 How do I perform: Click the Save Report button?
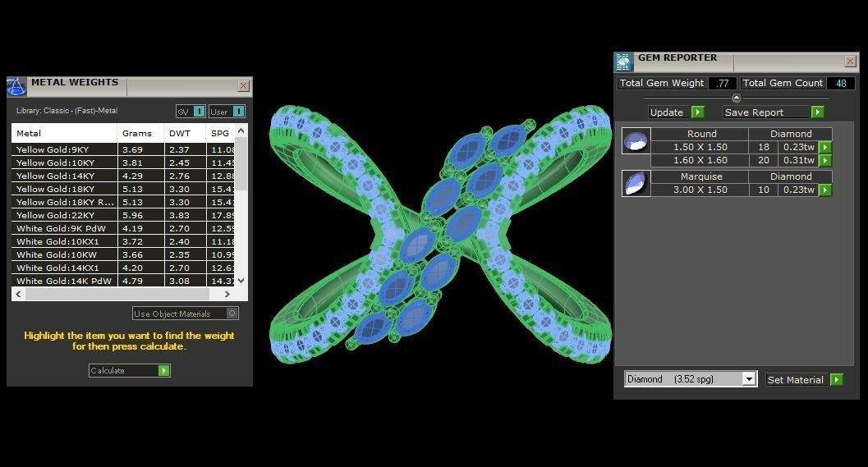click(767, 112)
